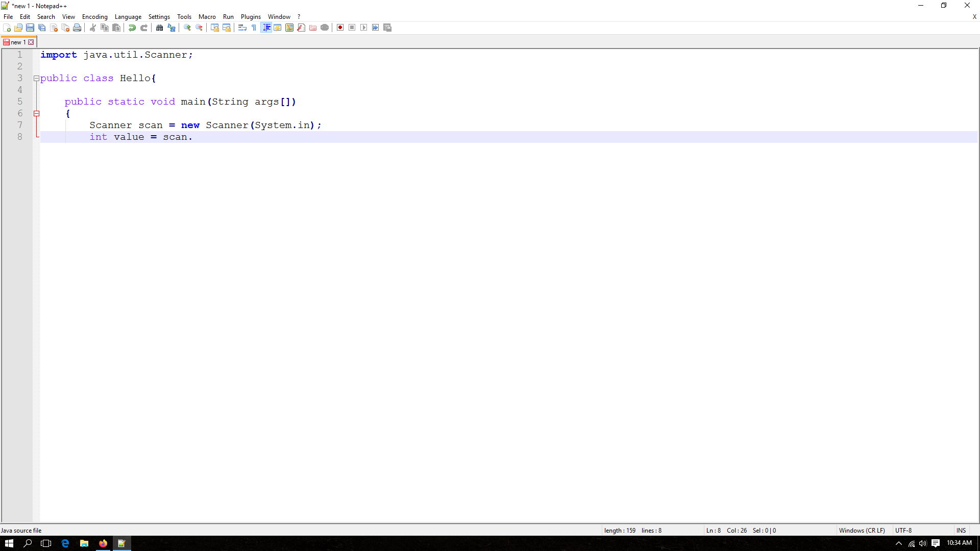Stop macro recording
This screenshot has height=551, width=980.
pyautogui.click(x=352, y=28)
